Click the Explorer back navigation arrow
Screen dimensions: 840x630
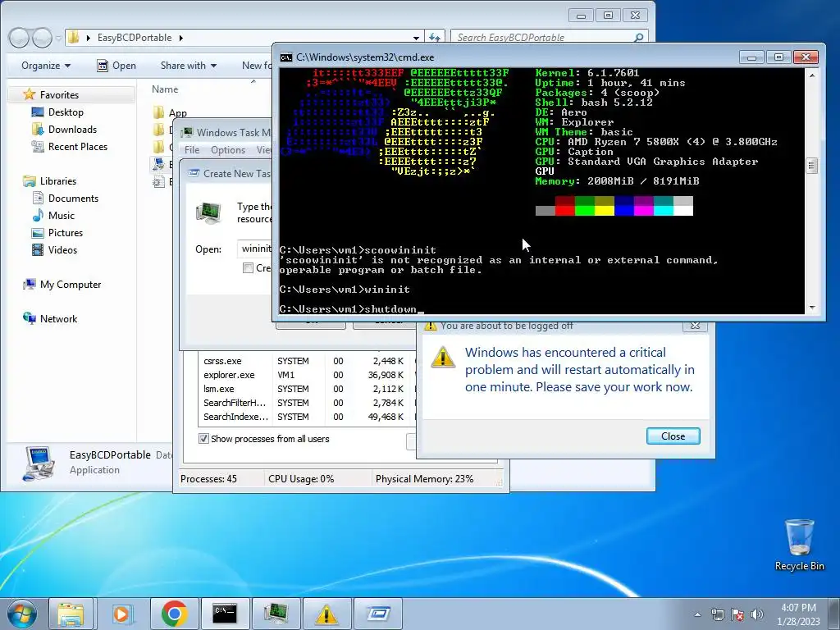[x=19, y=38]
